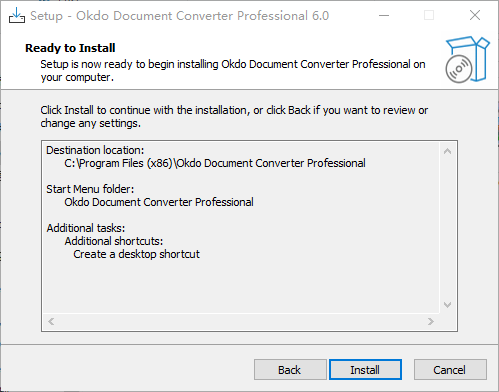499x392 pixels.
Task: Click the horizontal scroll right arrow
Action: tap(431, 321)
